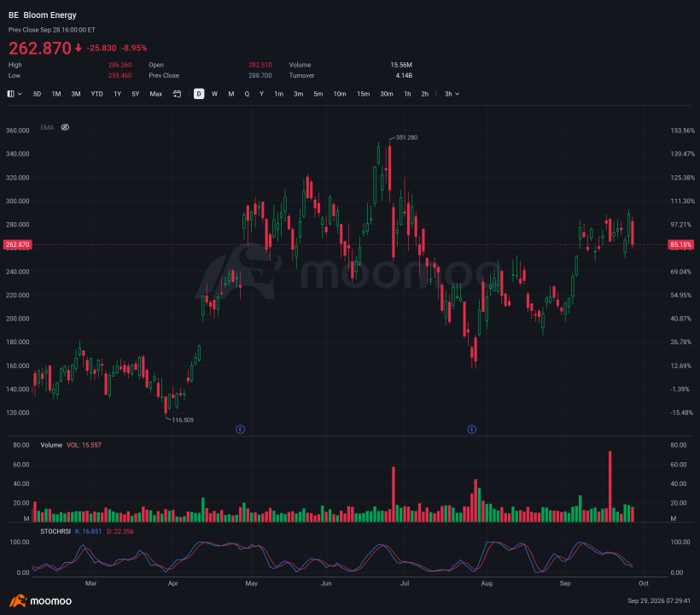
Task: Expand the 3h interval dropdown
Action: [452, 94]
